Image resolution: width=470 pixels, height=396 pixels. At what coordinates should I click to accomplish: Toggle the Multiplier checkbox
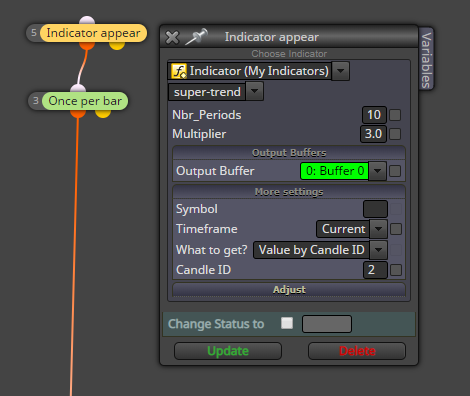pos(395,134)
